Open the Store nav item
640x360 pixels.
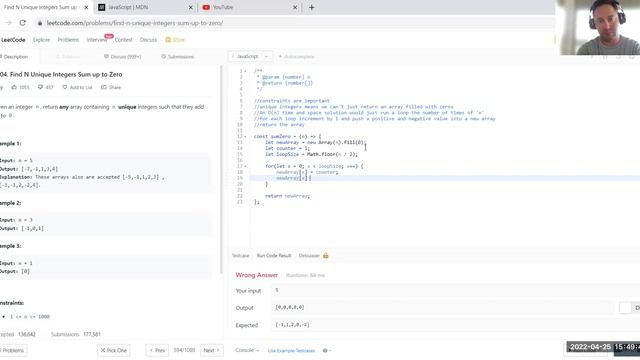click(x=175, y=40)
